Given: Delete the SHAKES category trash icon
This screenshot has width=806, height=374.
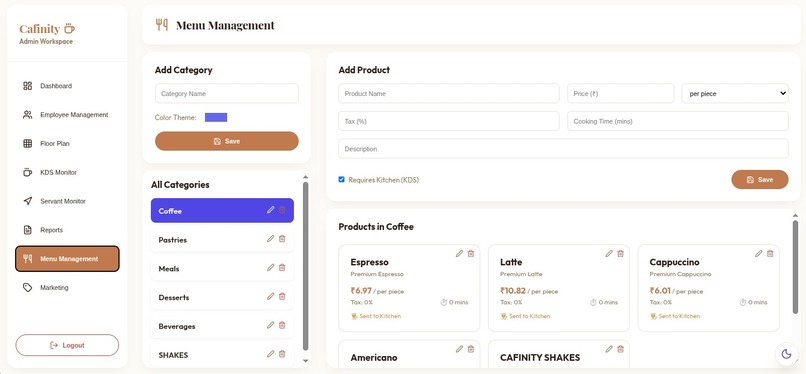Looking at the screenshot, I should click(282, 354).
